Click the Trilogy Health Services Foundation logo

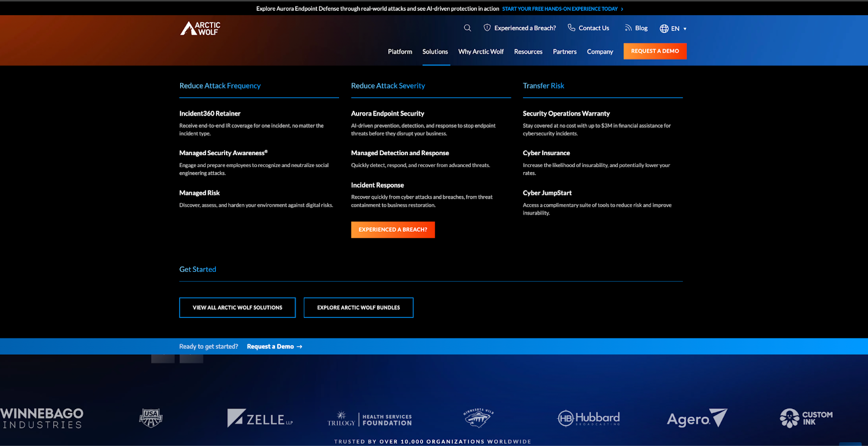369,419
